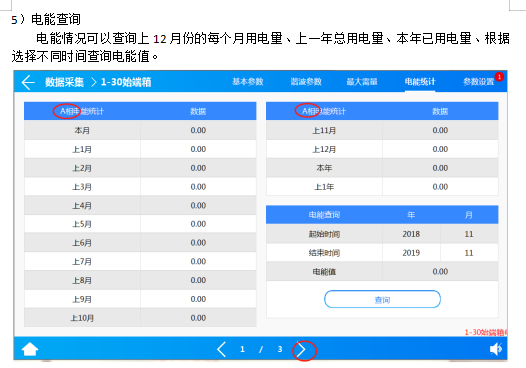Viewport: 526px width, 368px height.
Task: Open the 基本参数 tab
Action: 248,82
